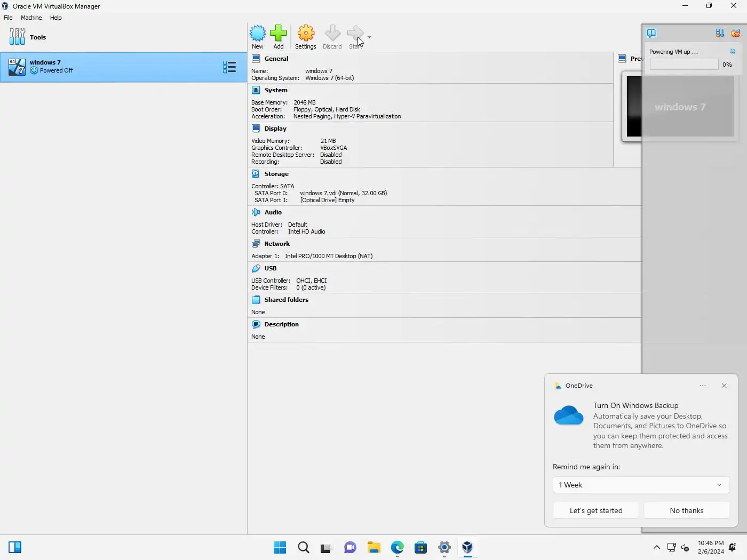The width and height of the screenshot is (747, 560).
Task: Open OneDrive notification more options menu
Action: point(703,386)
